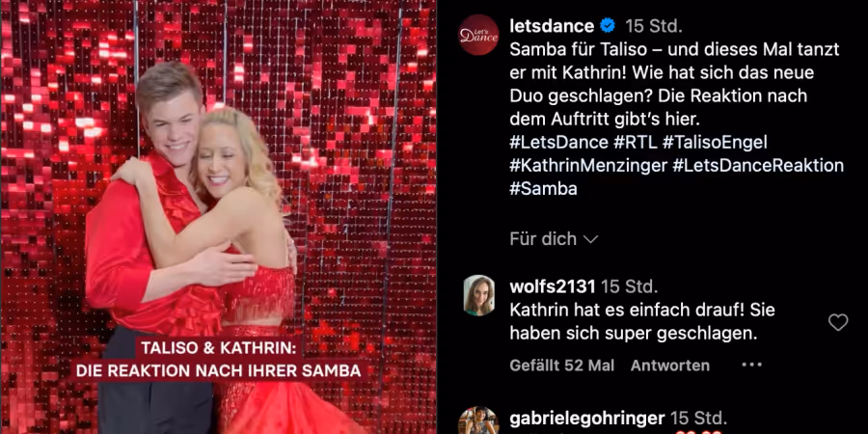The image size is (868, 434).
Task: View the 'Gefällt 52 Mal' likes list
Action: 562,366
